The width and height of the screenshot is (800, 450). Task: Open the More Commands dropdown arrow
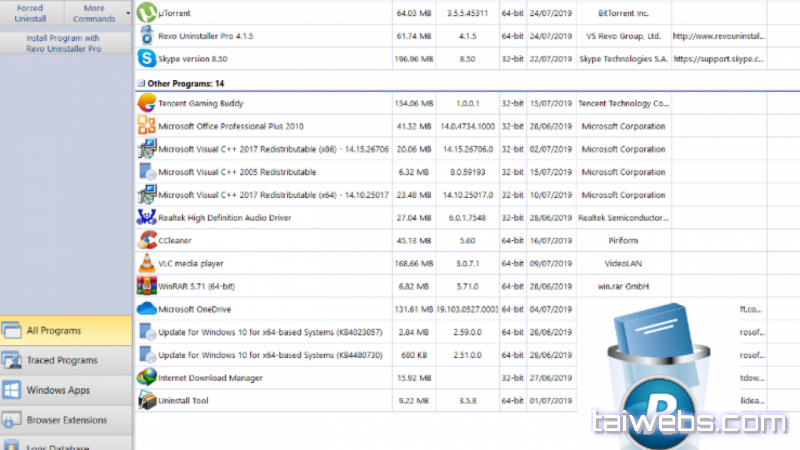click(129, 14)
